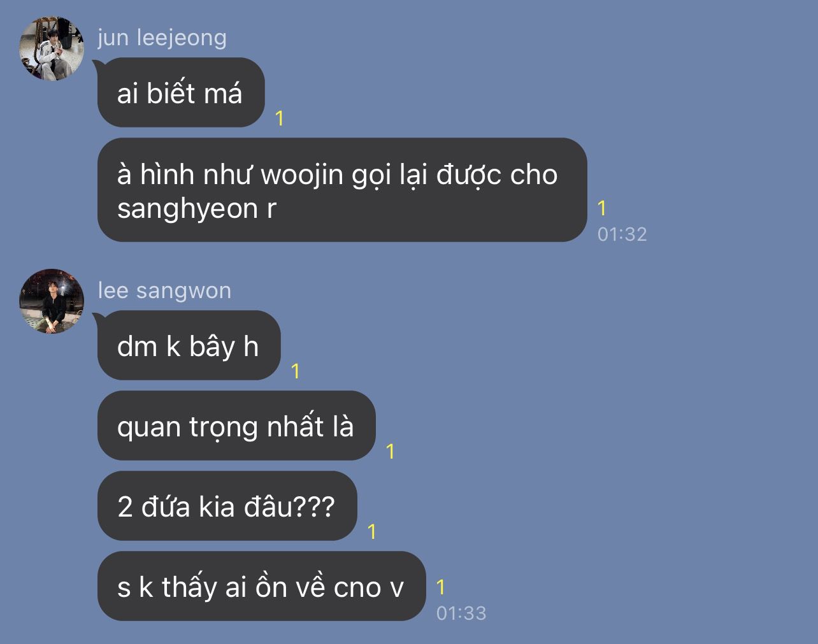Tap read count beside 'ai biết má'
Screen dimensions: 818x644
click(x=279, y=118)
